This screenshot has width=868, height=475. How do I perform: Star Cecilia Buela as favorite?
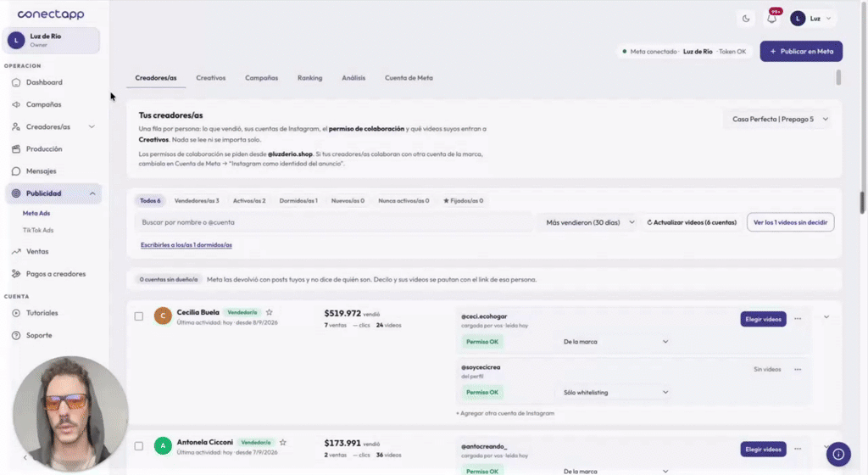[x=269, y=312]
